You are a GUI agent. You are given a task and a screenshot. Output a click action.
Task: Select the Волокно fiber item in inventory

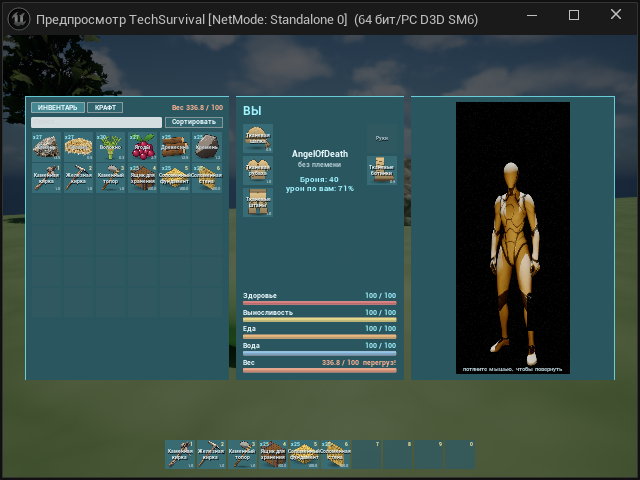tap(111, 147)
